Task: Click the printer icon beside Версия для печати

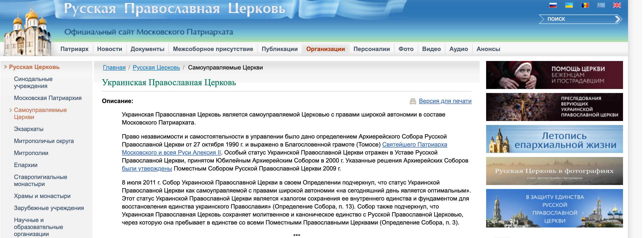Action: (413, 101)
